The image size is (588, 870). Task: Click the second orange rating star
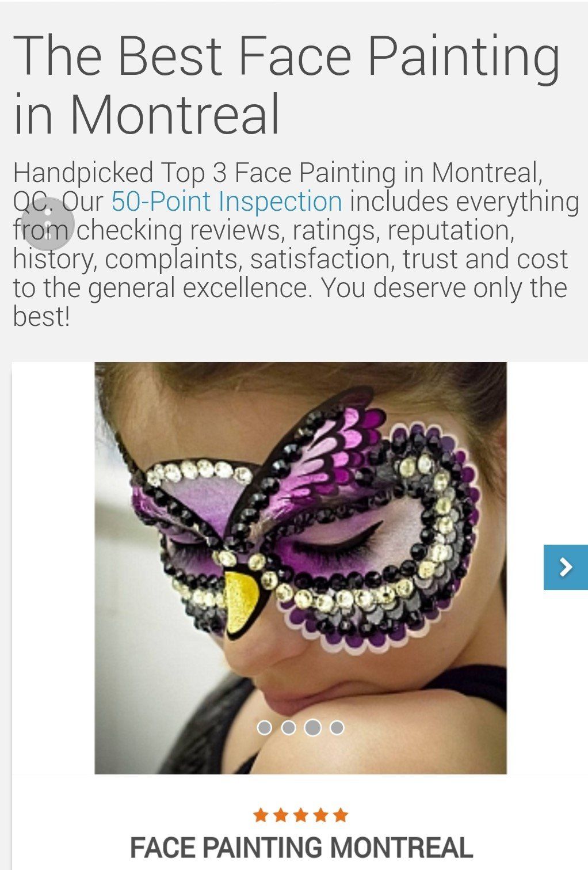(x=281, y=815)
